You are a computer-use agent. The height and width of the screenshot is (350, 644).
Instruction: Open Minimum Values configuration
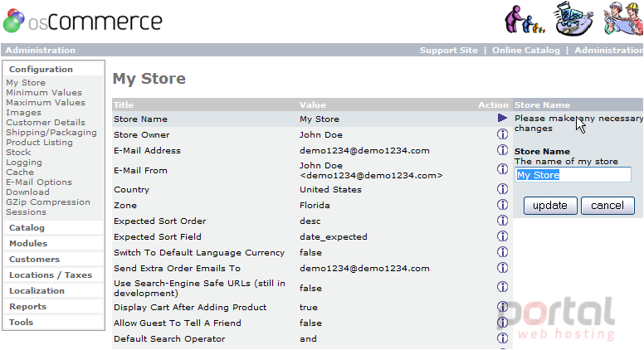coord(44,92)
